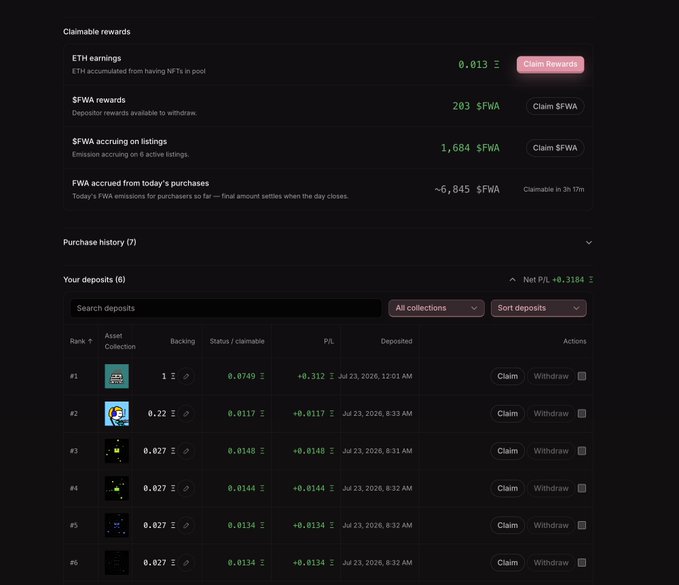Claim $FWA for the 203 $FWA rewards
The width and height of the screenshot is (679, 585).
pyautogui.click(x=555, y=106)
